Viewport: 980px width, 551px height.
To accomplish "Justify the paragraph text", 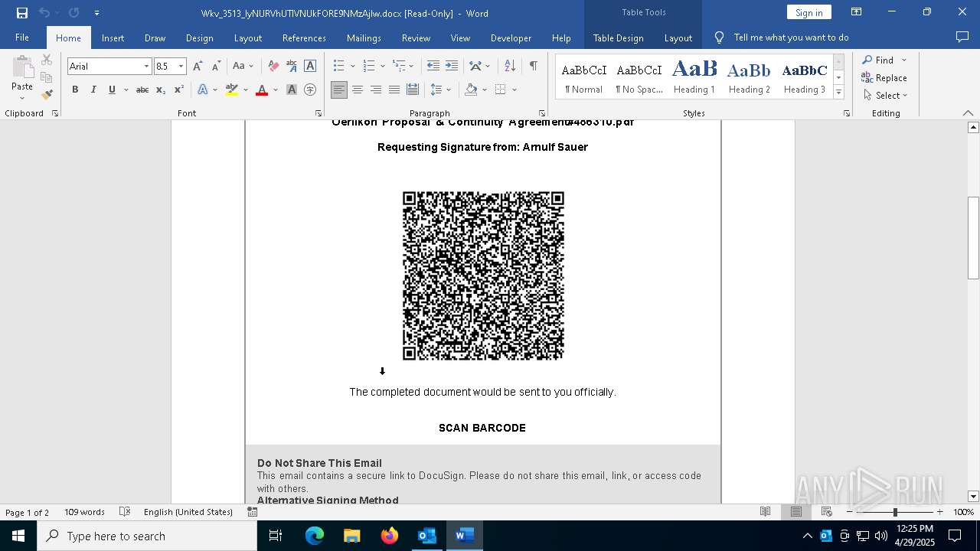I will [x=394, y=90].
